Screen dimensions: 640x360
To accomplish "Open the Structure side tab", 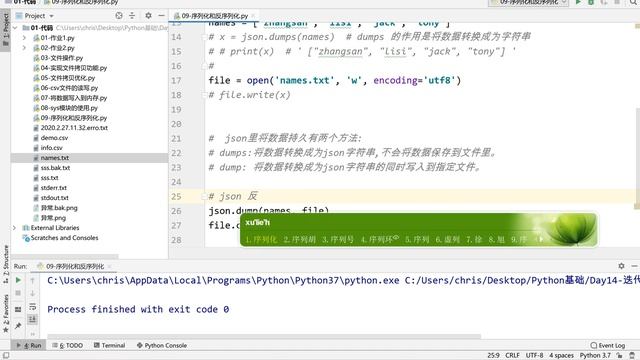I will (5, 264).
